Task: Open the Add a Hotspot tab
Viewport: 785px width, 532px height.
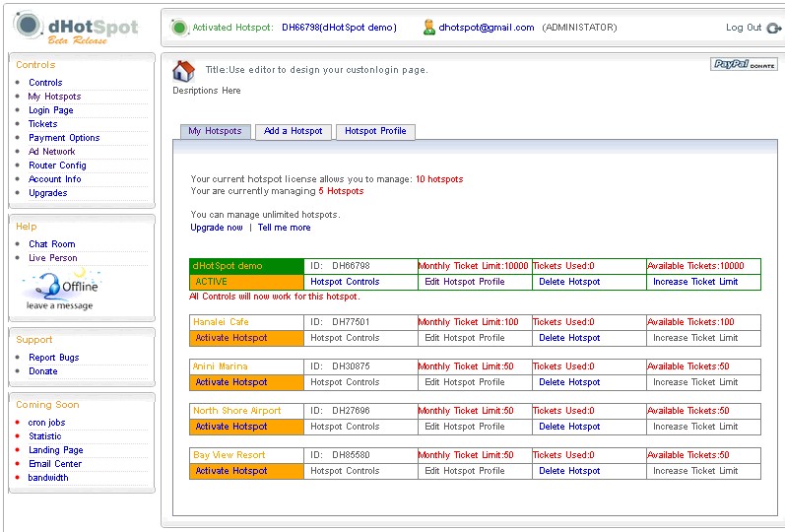Action: tap(293, 131)
